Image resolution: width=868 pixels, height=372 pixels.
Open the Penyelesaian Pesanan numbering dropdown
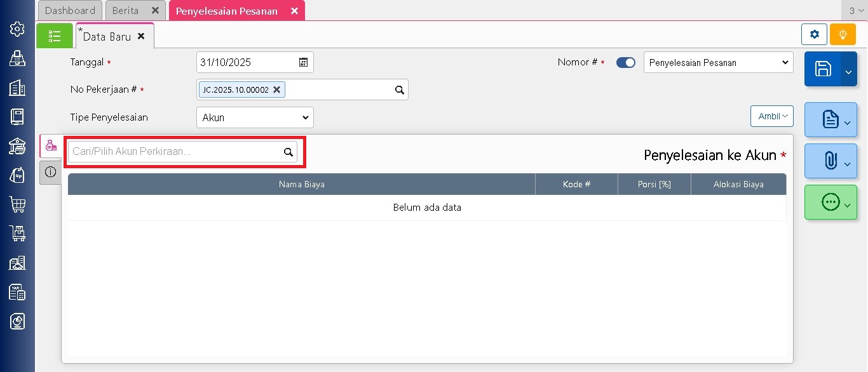[718, 63]
